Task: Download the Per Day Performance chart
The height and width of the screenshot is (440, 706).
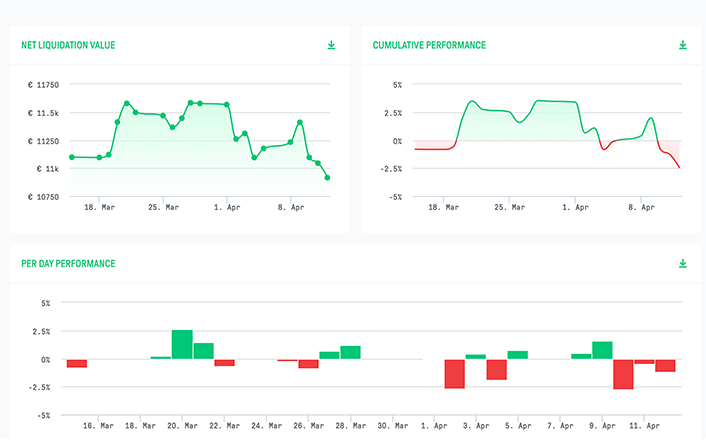Action: (683, 263)
